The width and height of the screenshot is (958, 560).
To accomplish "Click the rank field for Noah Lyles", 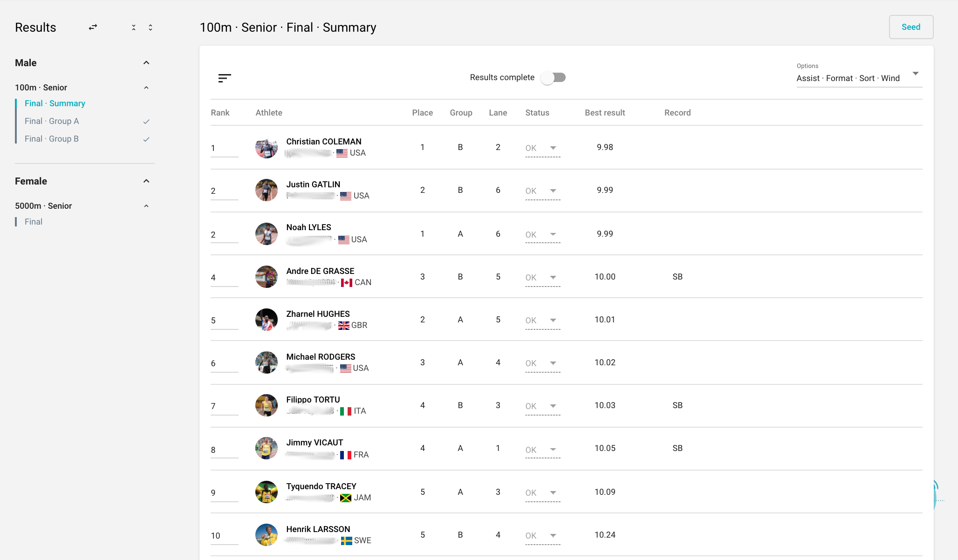I will point(224,235).
